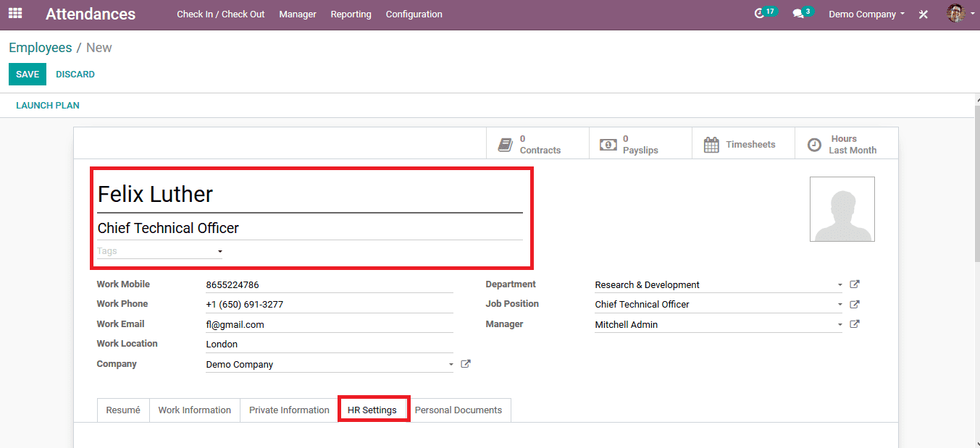This screenshot has height=448, width=980.
Task: Expand the Job Position dropdown arrow
Action: [x=840, y=305]
